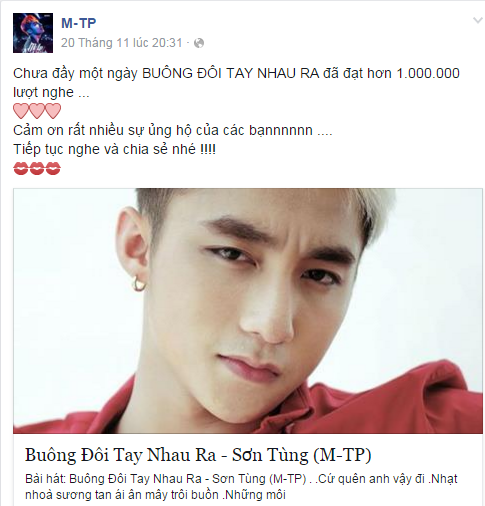Click the middle red lips emoji
The height and width of the screenshot is (506, 485).
[x=37, y=168]
